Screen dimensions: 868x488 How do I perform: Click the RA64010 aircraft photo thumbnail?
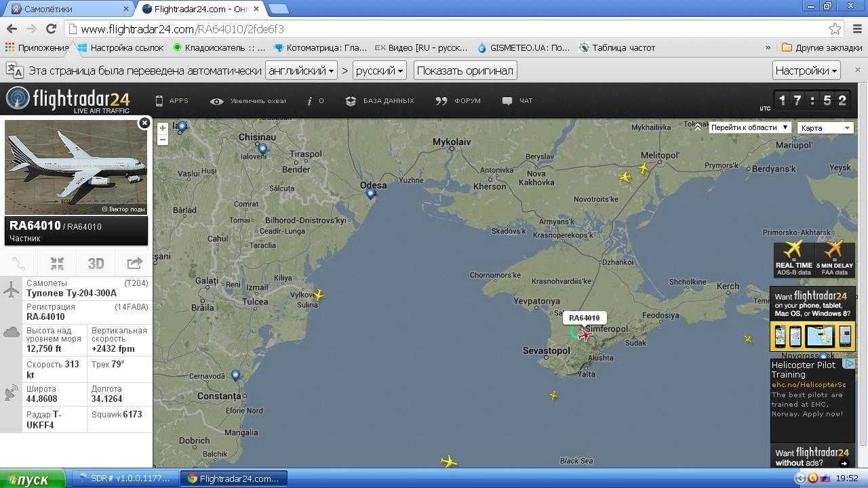[x=76, y=167]
